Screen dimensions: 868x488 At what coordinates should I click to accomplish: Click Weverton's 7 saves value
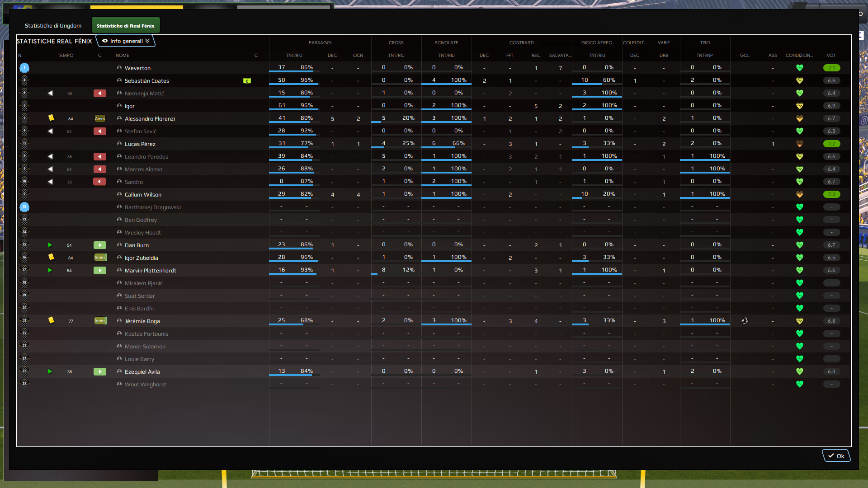coord(560,68)
